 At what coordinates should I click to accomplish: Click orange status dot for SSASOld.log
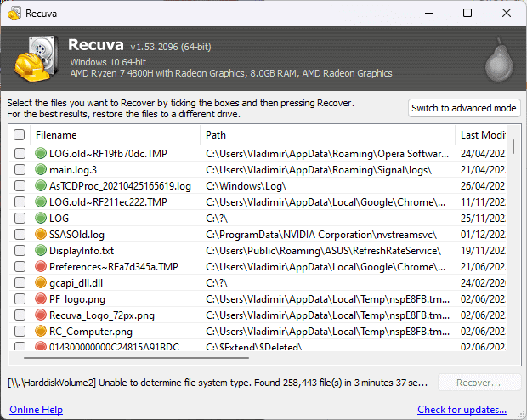click(x=41, y=234)
